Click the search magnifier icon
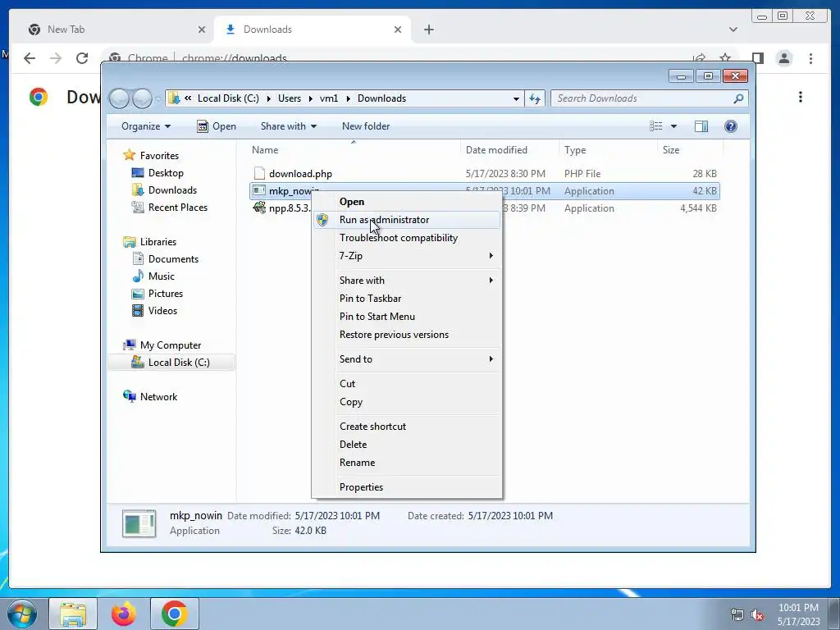The height and width of the screenshot is (630, 840). point(738,98)
